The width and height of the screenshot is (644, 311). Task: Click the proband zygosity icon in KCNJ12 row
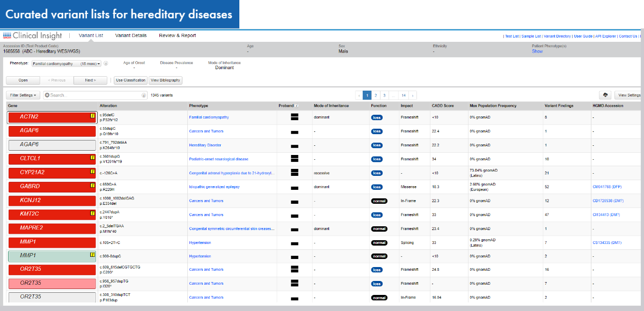point(295,201)
